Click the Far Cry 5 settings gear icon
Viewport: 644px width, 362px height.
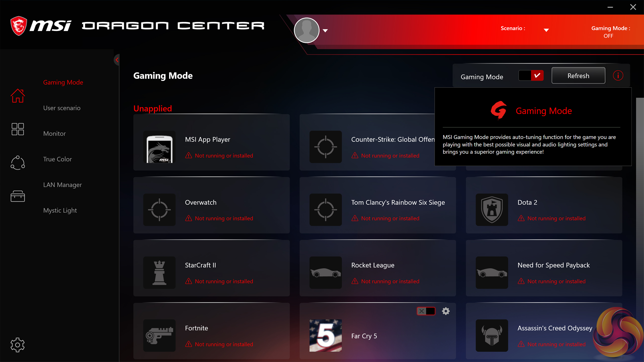[446, 311]
